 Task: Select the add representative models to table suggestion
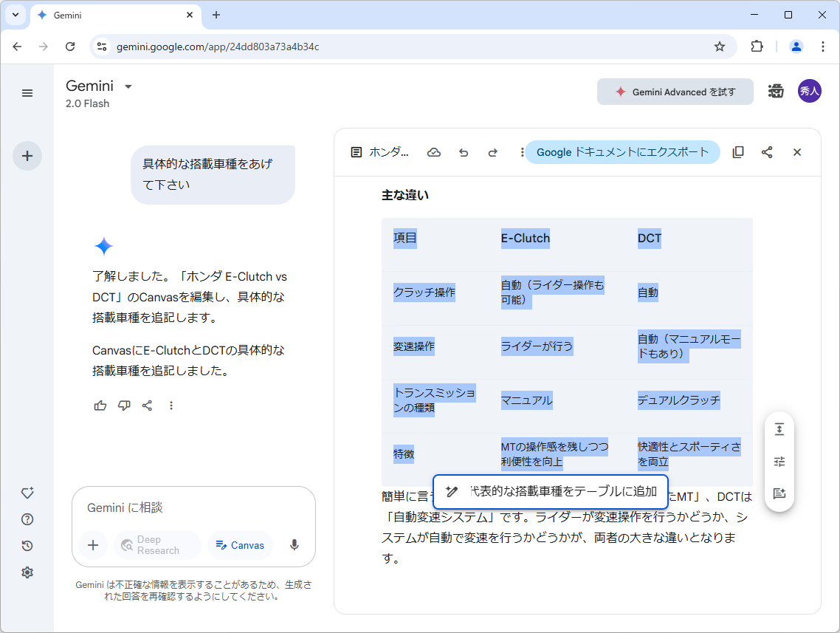[550, 490]
